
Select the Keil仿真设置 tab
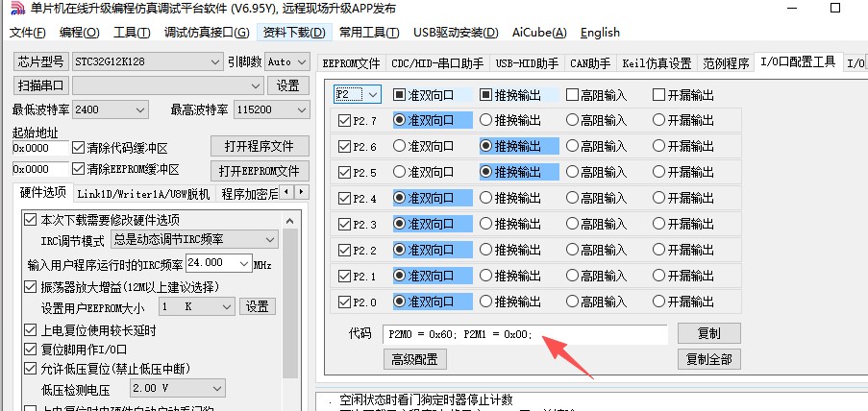click(657, 63)
